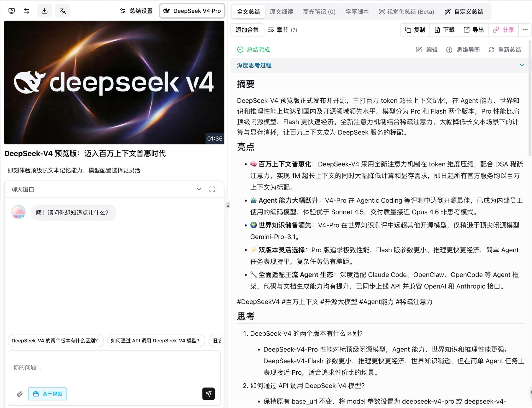Click the 重新总结 button

pos(505,50)
